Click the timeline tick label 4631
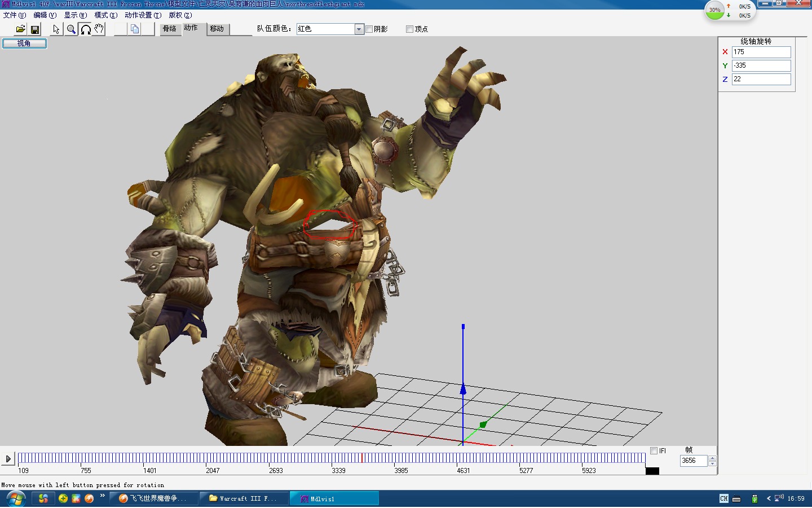The image size is (812, 508). pyautogui.click(x=464, y=471)
